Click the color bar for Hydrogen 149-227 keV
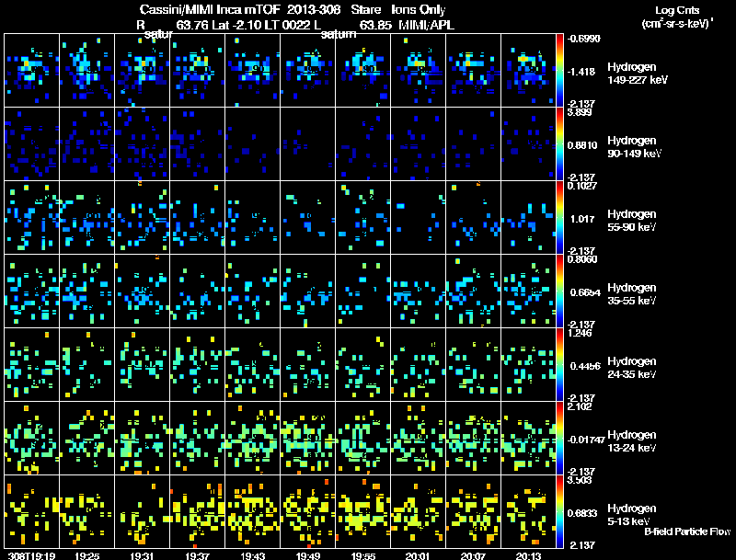736x560 pixels. pos(559,71)
